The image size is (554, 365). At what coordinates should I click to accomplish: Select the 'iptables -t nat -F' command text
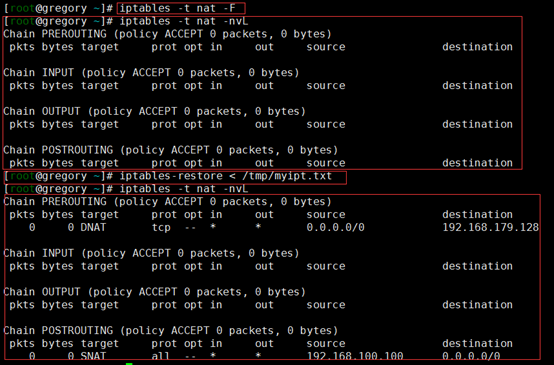coord(177,8)
